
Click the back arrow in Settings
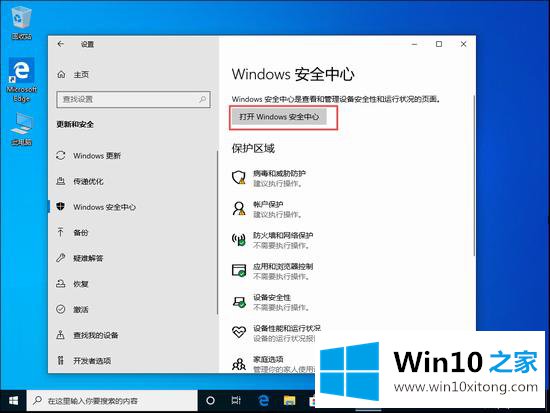click(x=61, y=44)
